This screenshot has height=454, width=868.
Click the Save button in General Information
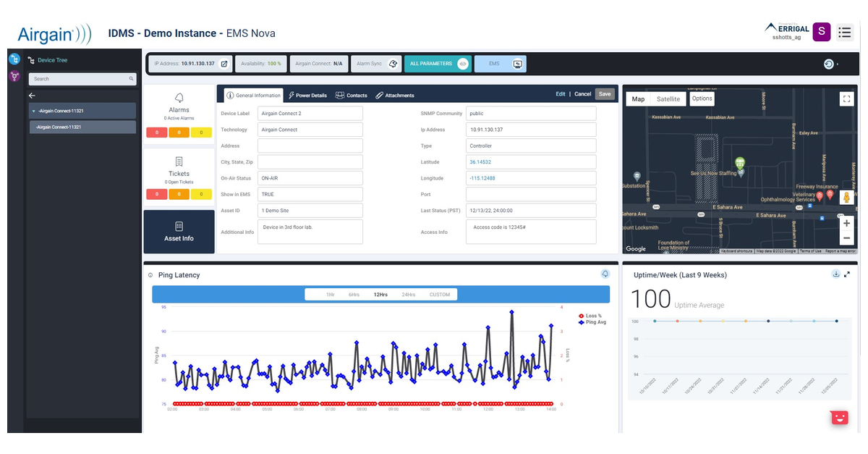click(605, 93)
